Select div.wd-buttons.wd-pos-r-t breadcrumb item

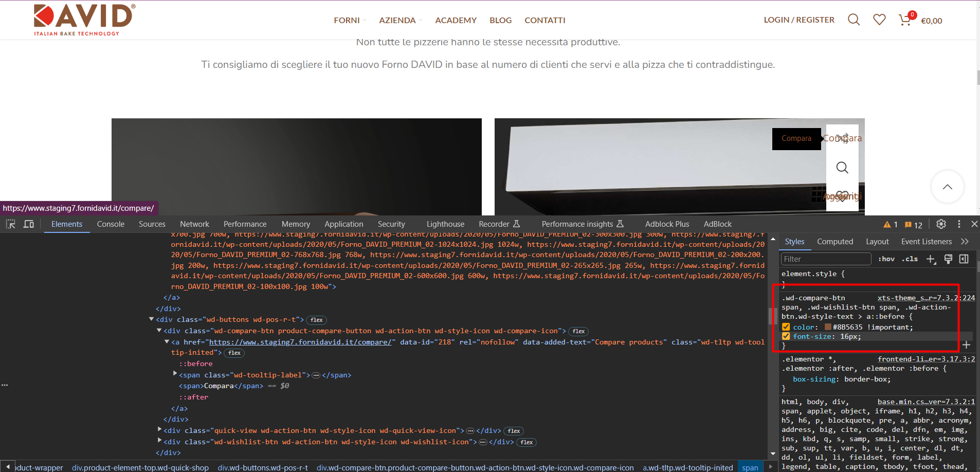[x=263, y=467]
